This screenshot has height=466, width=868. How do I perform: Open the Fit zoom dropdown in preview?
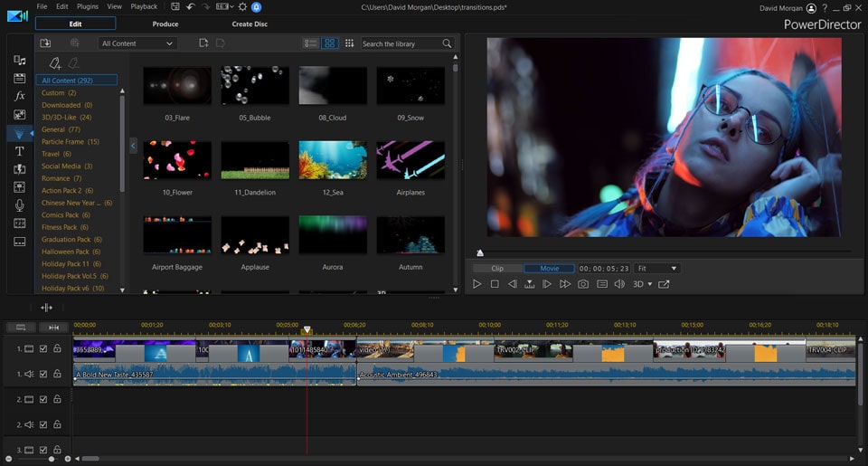tap(656, 269)
